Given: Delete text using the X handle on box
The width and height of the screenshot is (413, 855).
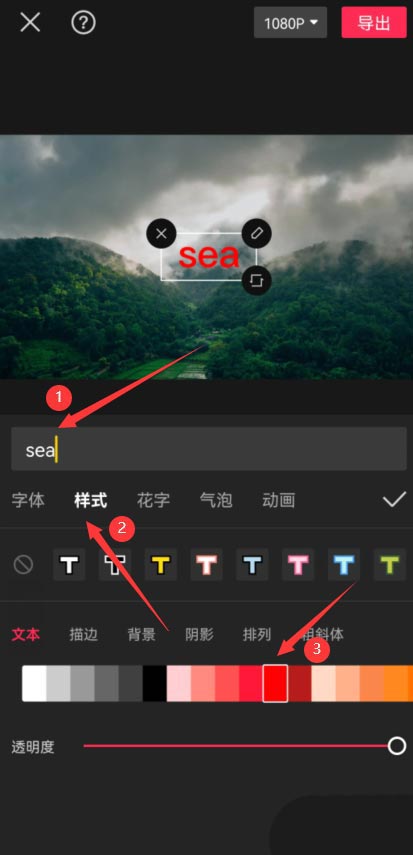Looking at the screenshot, I should [161, 234].
